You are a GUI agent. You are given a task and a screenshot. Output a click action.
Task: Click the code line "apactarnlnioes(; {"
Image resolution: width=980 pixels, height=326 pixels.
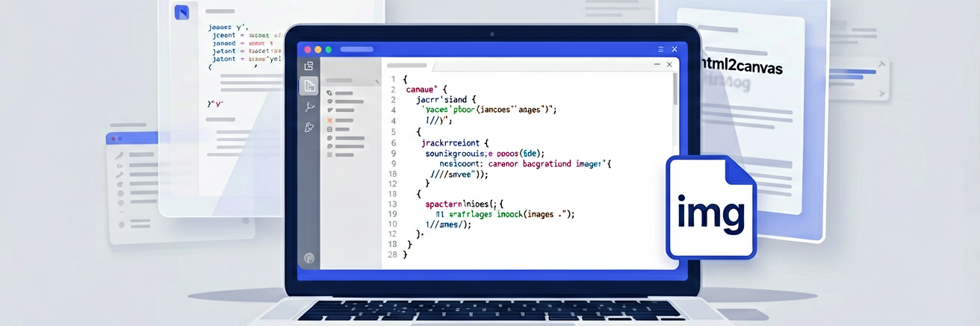[465, 203]
